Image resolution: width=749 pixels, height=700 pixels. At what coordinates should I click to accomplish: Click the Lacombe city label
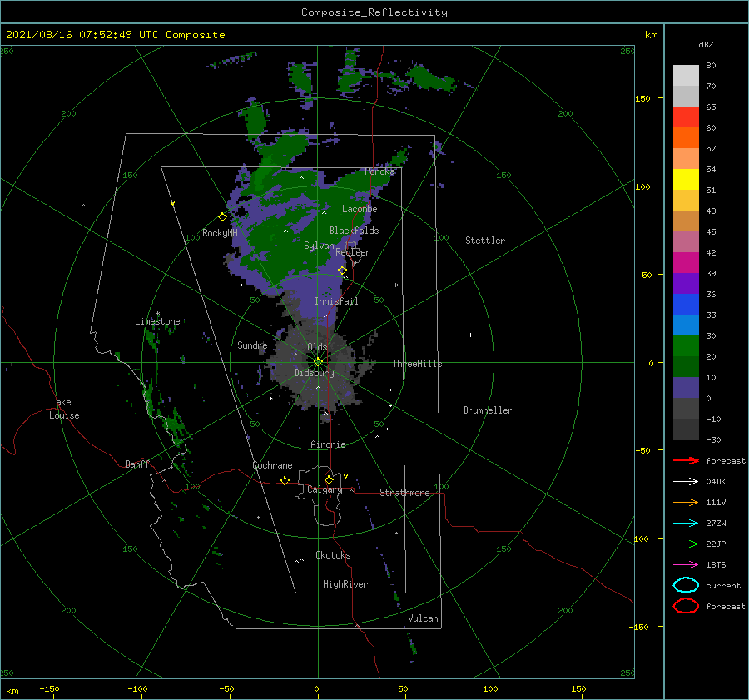(360, 209)
